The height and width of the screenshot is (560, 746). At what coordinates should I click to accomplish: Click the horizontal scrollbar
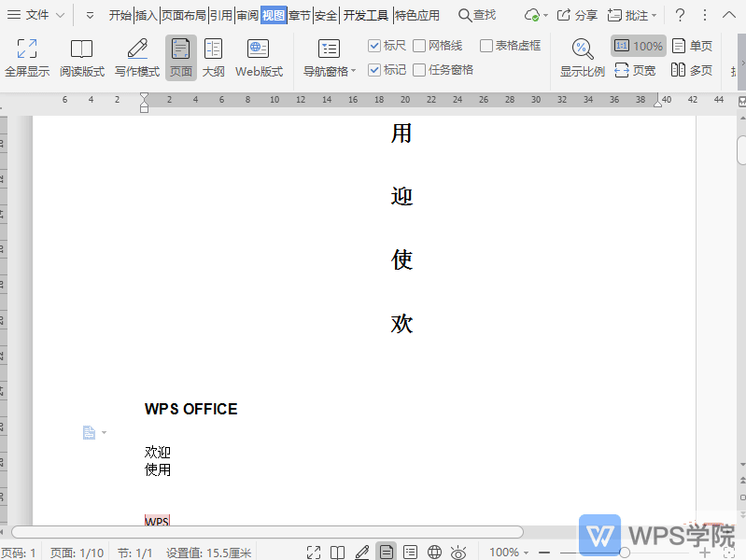click(267, 532)
